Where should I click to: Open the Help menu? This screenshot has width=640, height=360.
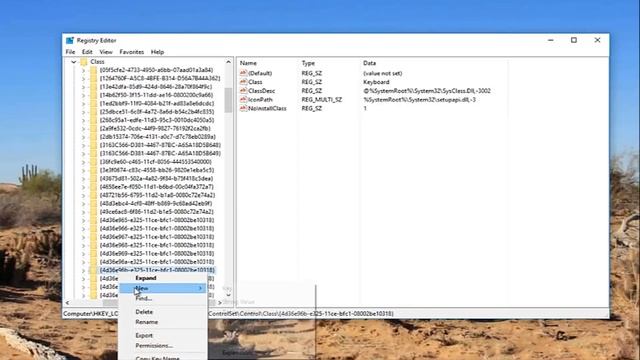(157, 52)
